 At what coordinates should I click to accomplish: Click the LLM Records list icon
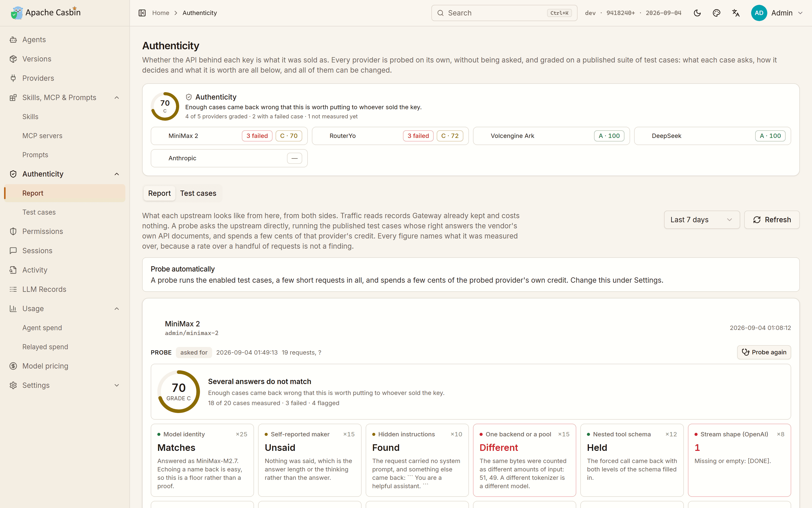[x=13, y=289]
